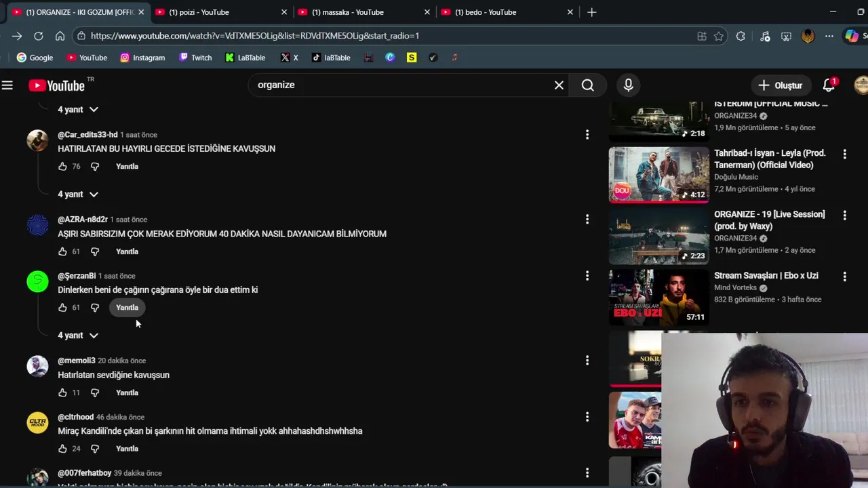The width and height of the screenshot is (868, 488).
Task: Open browser settings three-dots menu
Action: click(829, 36)
